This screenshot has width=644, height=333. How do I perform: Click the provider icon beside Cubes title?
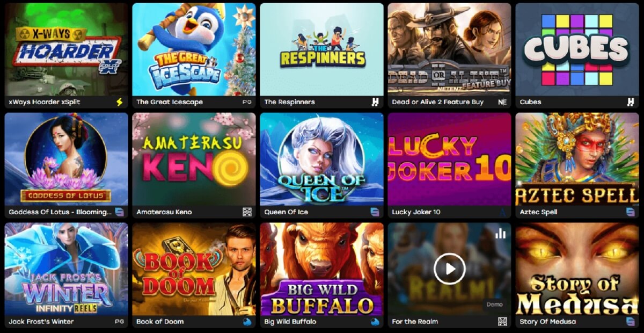[631, 102]
